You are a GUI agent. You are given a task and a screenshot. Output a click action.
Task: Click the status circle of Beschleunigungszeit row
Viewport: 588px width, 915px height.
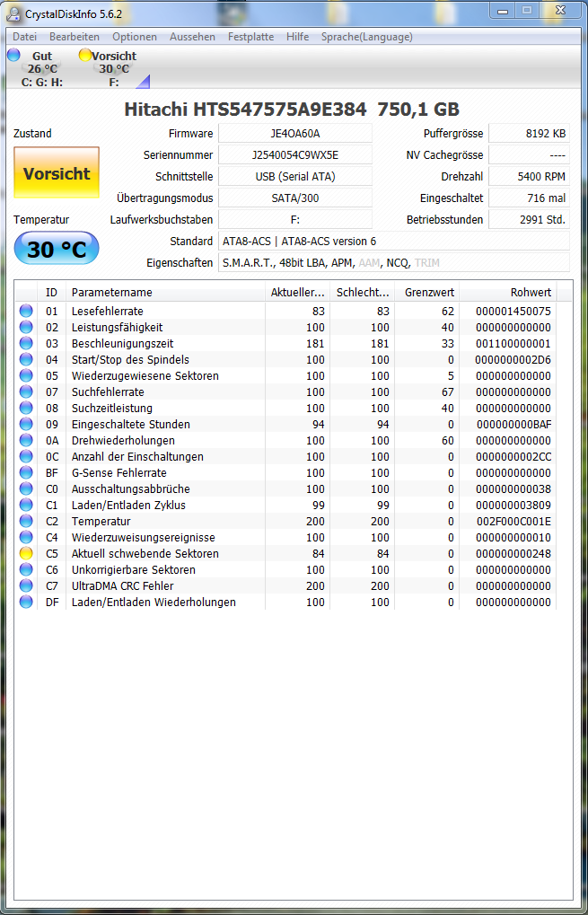[26, 343]
